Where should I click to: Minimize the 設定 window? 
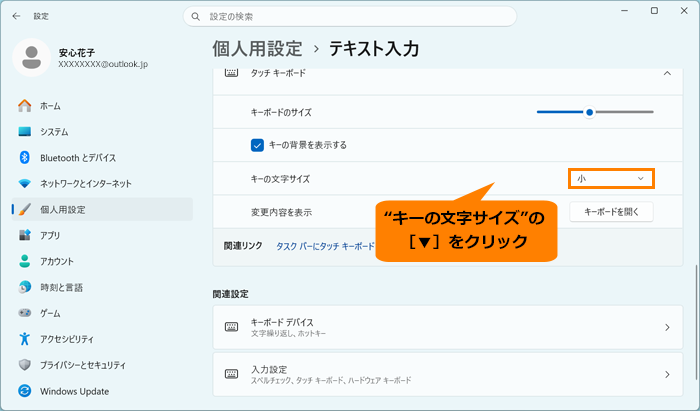625,11
